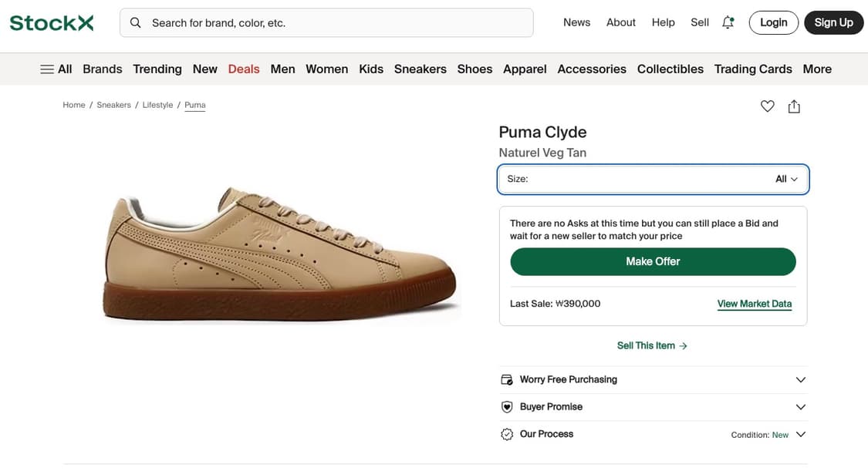Open the notifications bell

pos(728,22)
